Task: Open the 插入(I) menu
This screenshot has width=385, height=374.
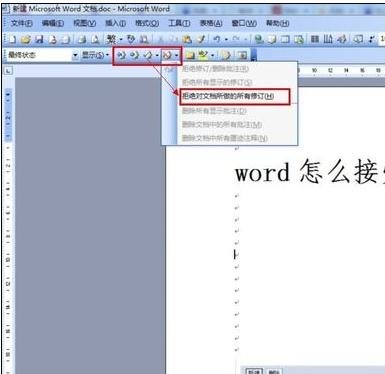Action: 115,23
